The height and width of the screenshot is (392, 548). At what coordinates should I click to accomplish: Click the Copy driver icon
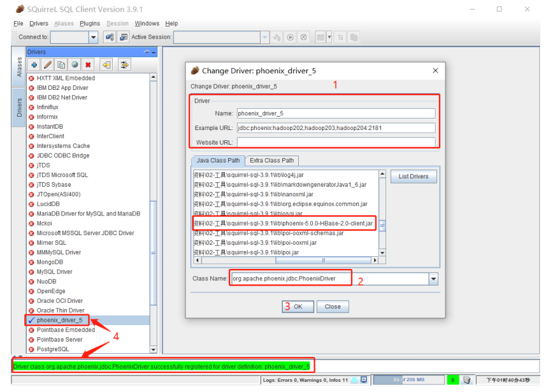[61, 64]
